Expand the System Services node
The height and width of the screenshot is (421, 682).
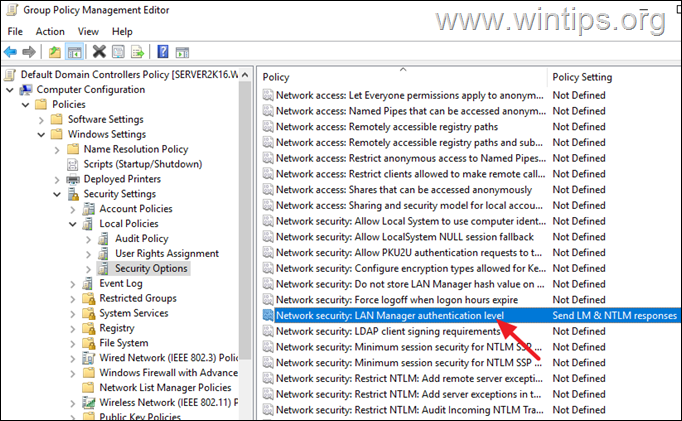[73, 314]
